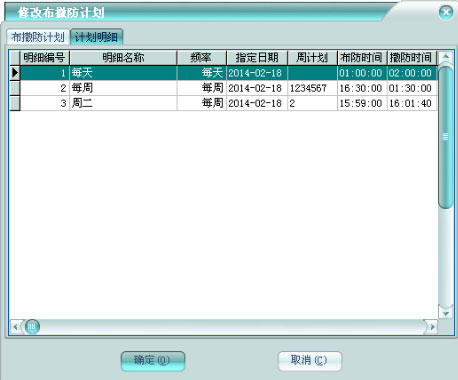This screenshot has width=458, height=380.
Task: Click the row selector for row 2
Action: tap(15, 88)
